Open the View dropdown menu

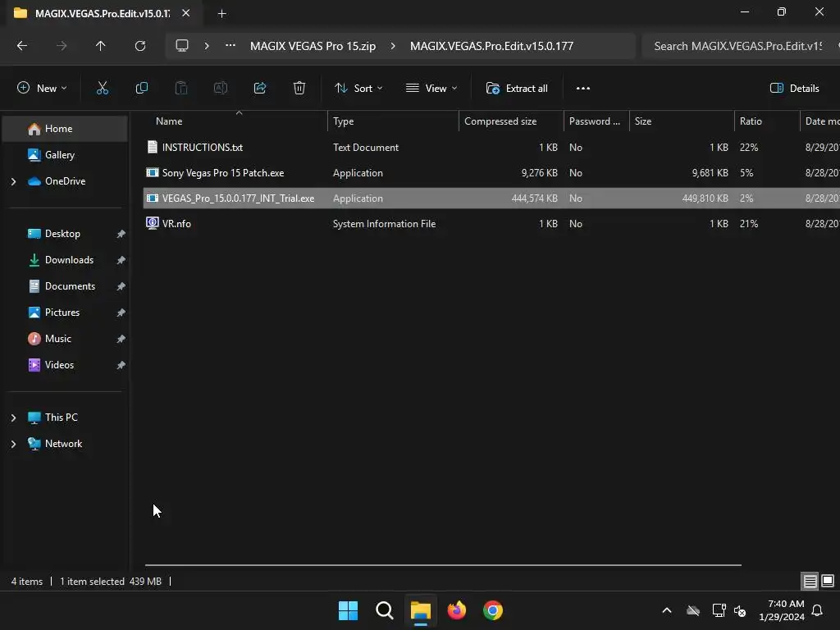coord(431,89)
